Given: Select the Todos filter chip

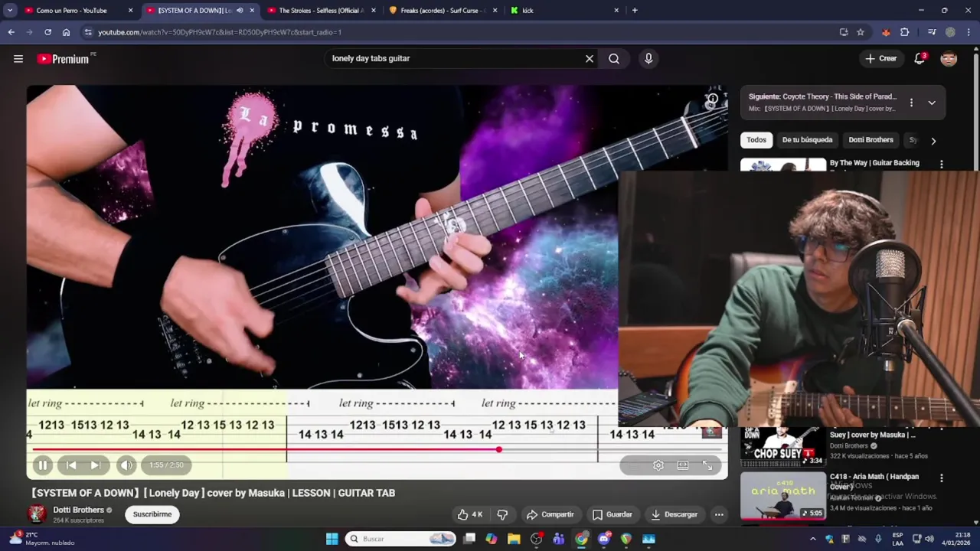Looking at the screenshot, I should (x=756, y=140).
